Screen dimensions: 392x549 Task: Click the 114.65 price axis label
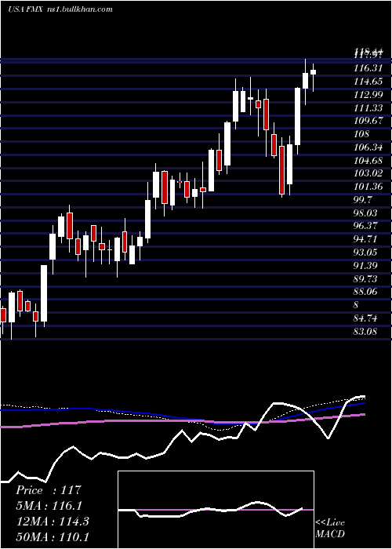point(368,82)
